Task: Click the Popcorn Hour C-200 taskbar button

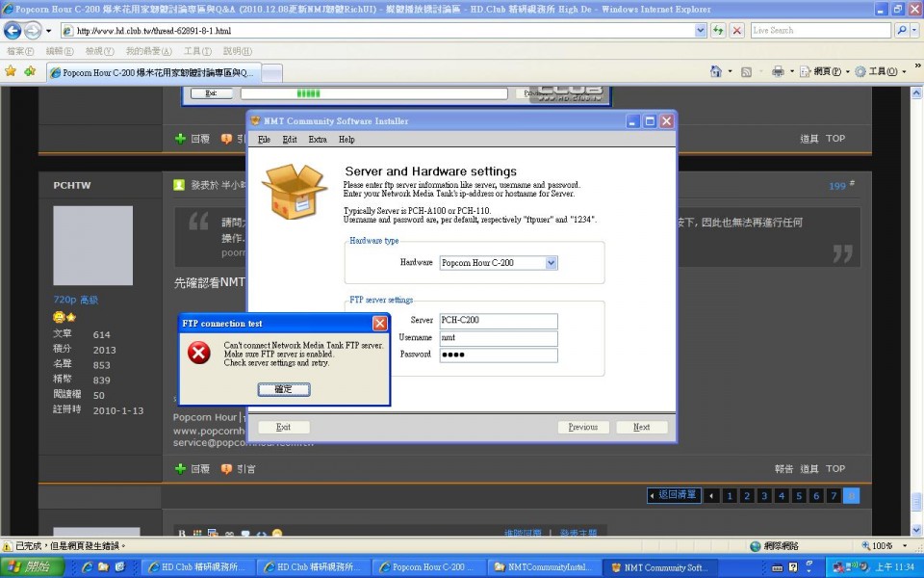Action: point(430,567)
